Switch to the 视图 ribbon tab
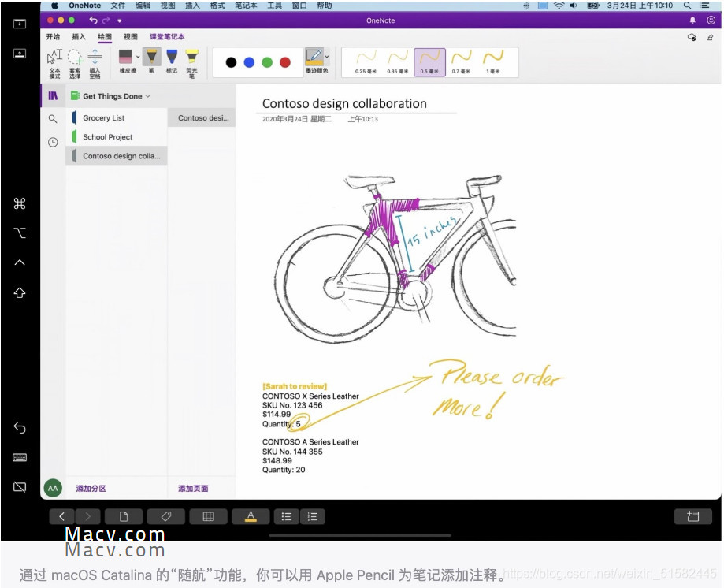 click(x=131, y=36)
